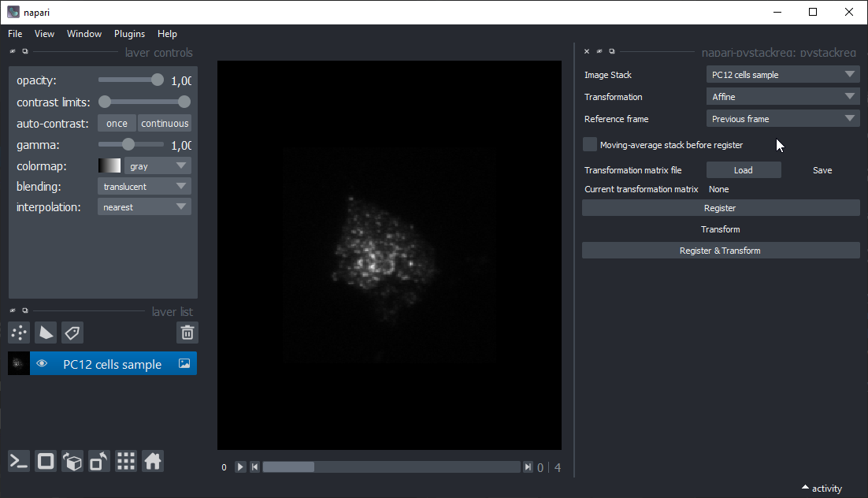This screenshot has height=498, width=868.
Task: Expand the Reference frame dropdown
Action: coord(782,119)
